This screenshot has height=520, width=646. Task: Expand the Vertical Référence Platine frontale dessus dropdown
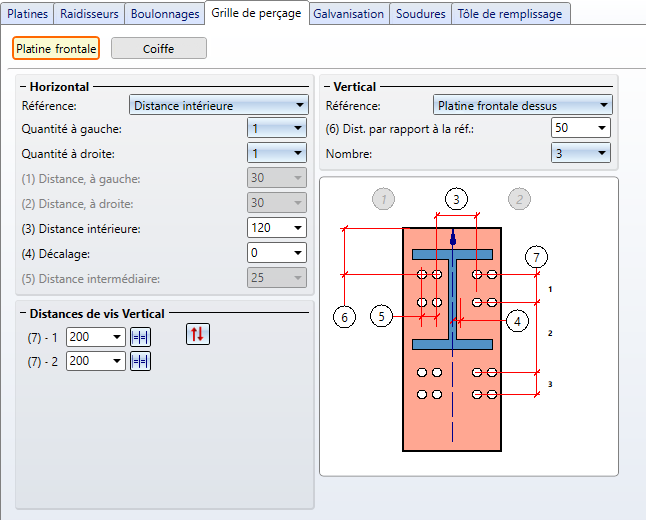point(523,105)
